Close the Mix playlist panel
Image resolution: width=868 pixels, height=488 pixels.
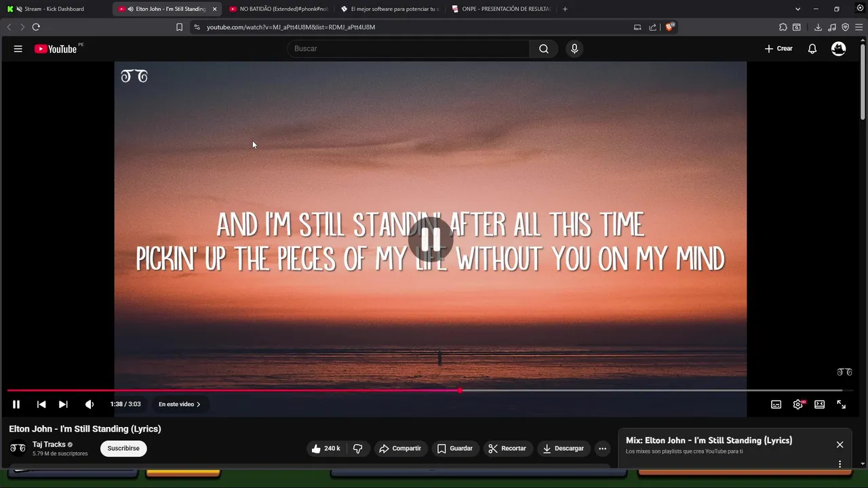click(840, 445)
